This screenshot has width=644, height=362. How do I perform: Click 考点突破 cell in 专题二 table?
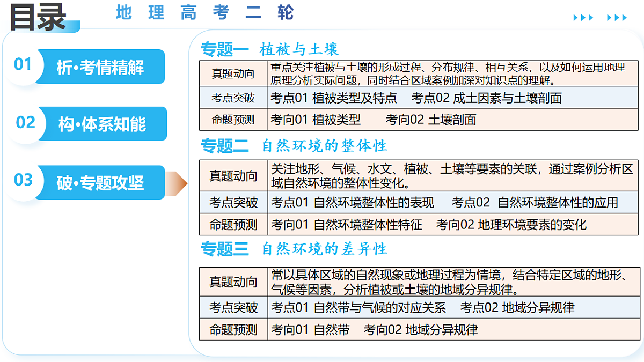(233, 203)
